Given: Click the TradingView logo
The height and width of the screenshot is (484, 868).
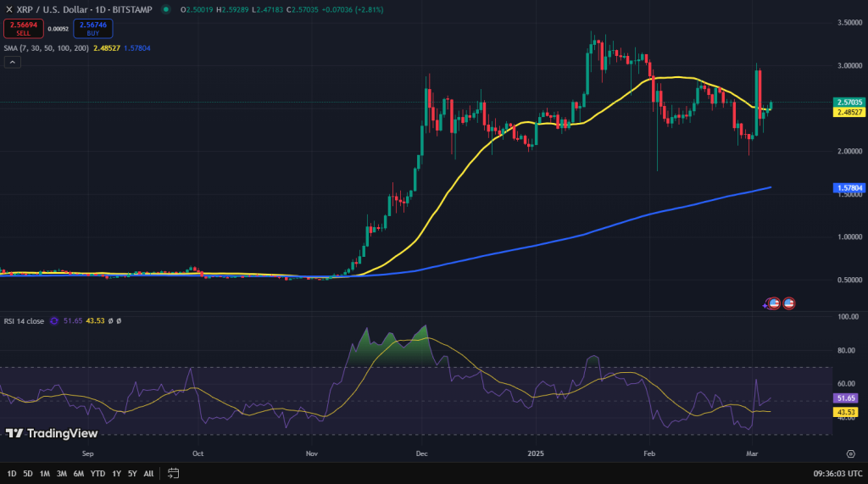Looking at the screenshot, I should 52,433.
